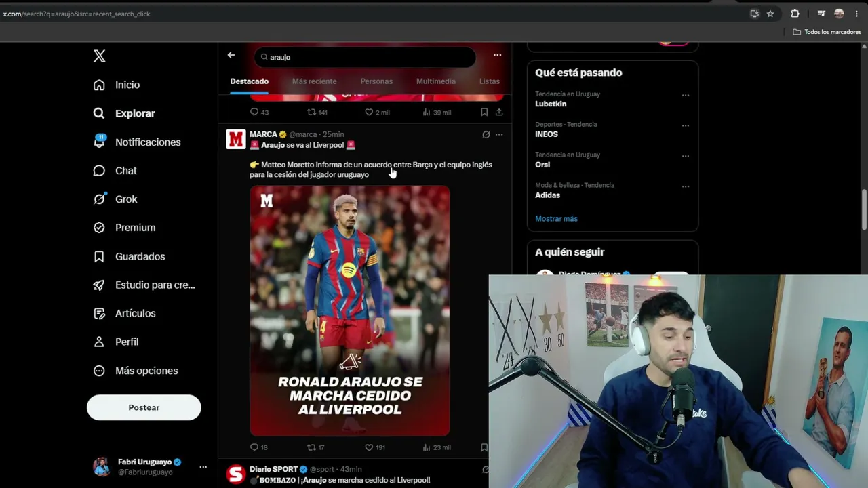Reply to the tweet with 43 replies

click(x=259, y=112)
